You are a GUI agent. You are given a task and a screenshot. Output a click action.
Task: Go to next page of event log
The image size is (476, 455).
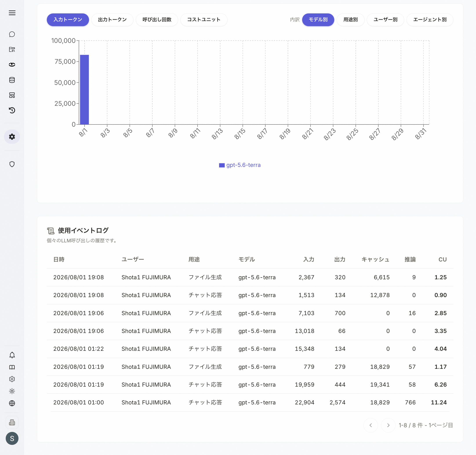pos(388,425)
